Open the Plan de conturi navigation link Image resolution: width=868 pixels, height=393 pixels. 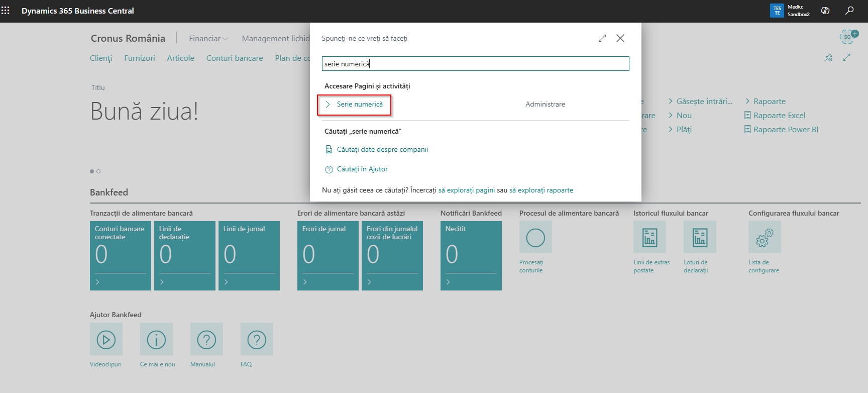(292, 58)
